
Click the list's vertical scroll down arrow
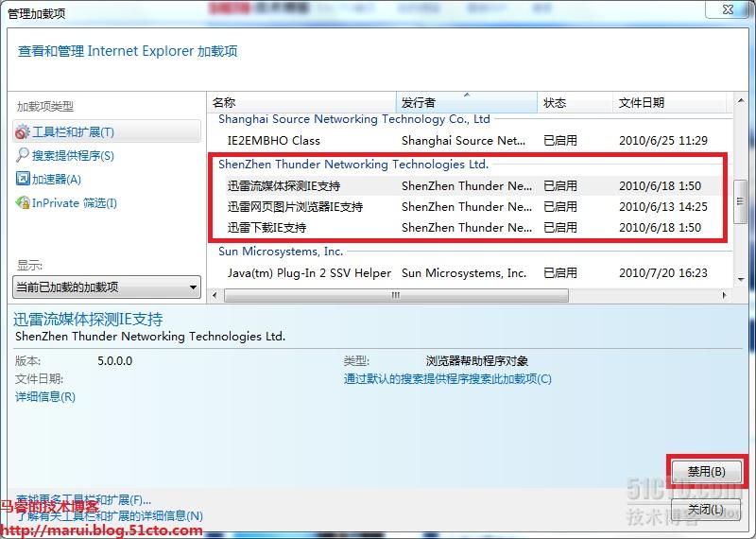point(741,279)
